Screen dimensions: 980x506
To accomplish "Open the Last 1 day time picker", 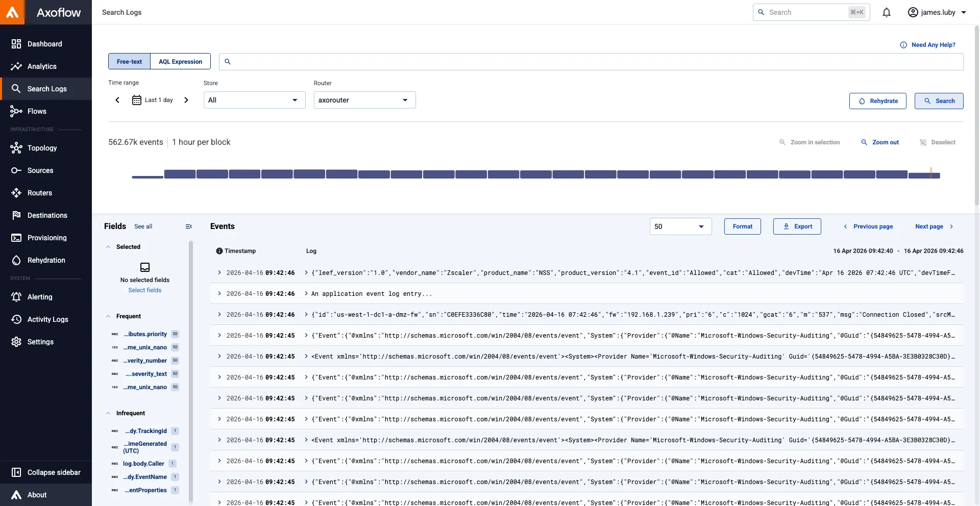I will click(153, 100).
